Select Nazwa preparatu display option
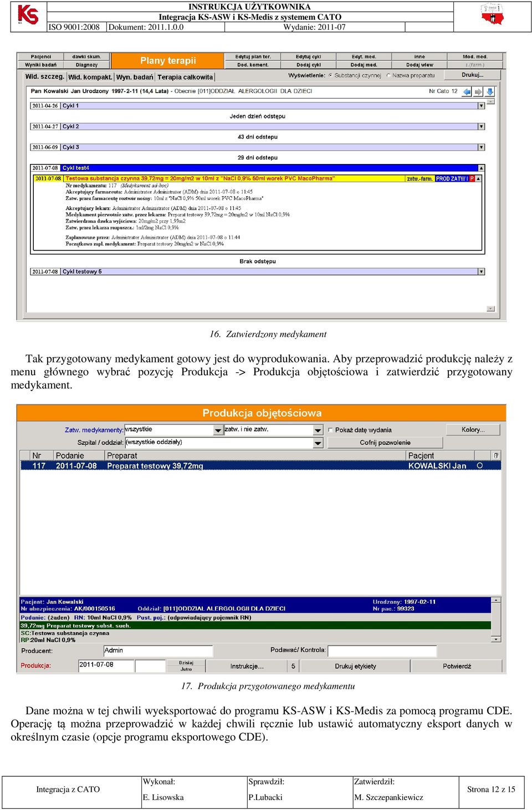Viewport: 532px width, 810px height. click(388, 75)
